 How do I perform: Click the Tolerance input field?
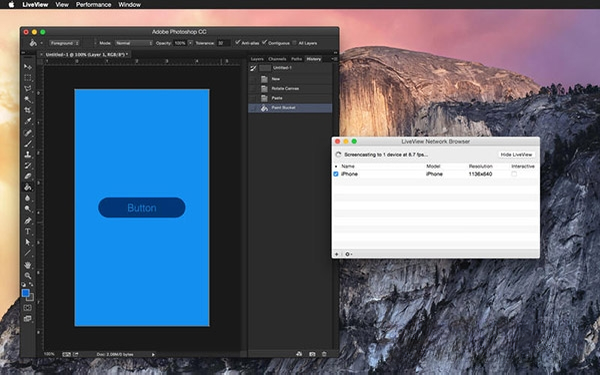pyautogui.click(x=223, y=43)
